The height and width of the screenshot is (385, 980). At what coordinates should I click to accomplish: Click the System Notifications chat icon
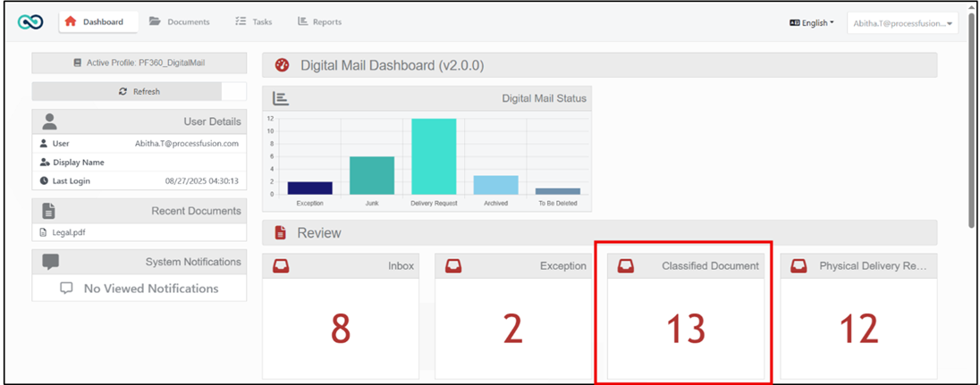coord(51,262)
